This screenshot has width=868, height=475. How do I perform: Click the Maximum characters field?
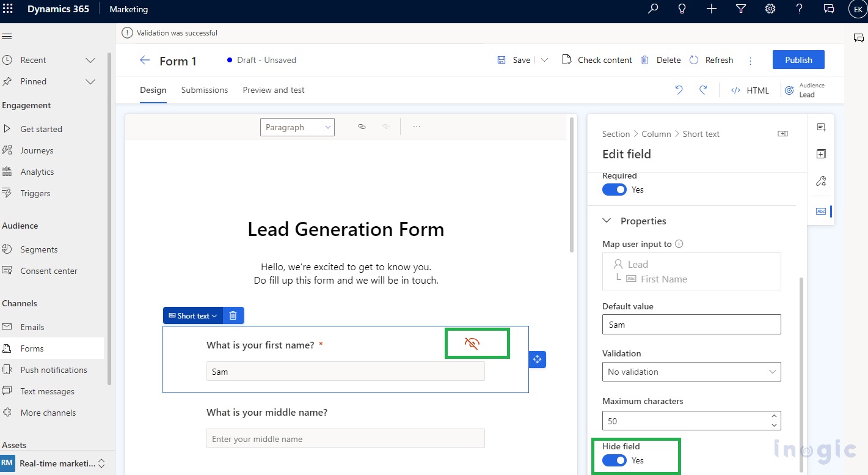[691, 421]
